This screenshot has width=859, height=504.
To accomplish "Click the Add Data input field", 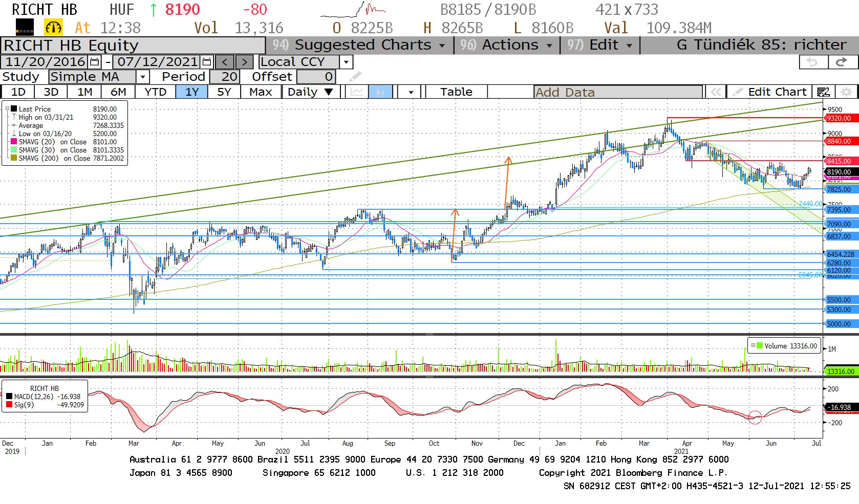I will pyautogui.click(x=618, y=92).
